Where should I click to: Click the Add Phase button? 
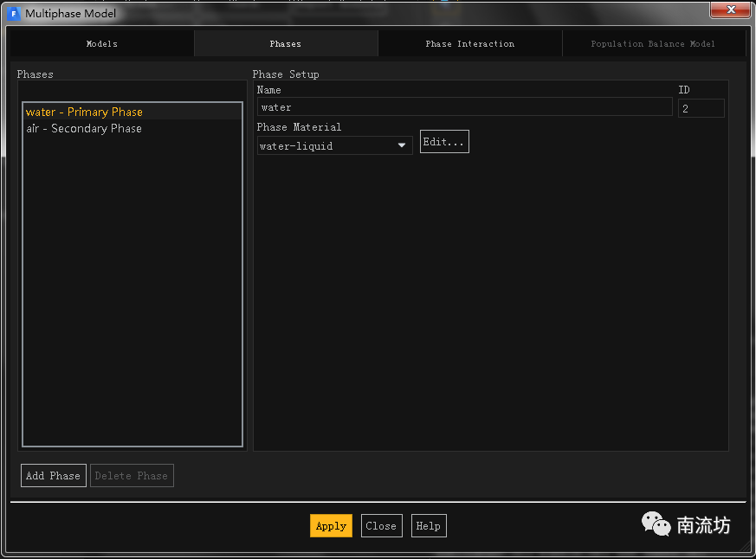coord(53,476)
